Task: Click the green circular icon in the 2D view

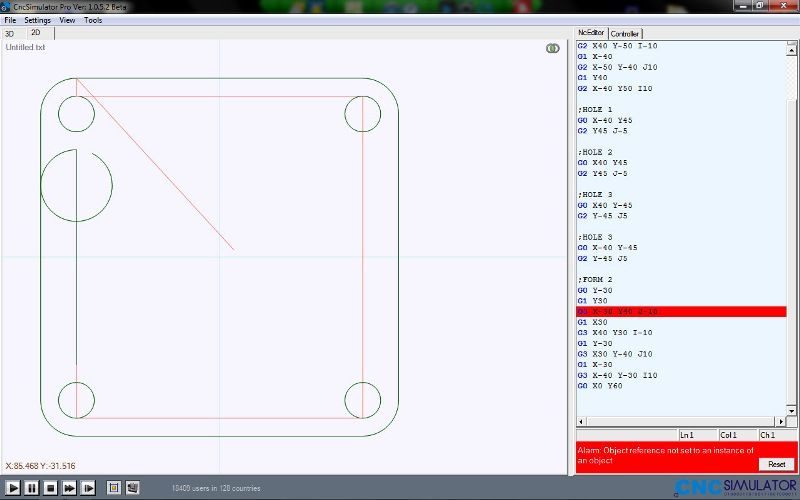Action: (x=553, y=48)
